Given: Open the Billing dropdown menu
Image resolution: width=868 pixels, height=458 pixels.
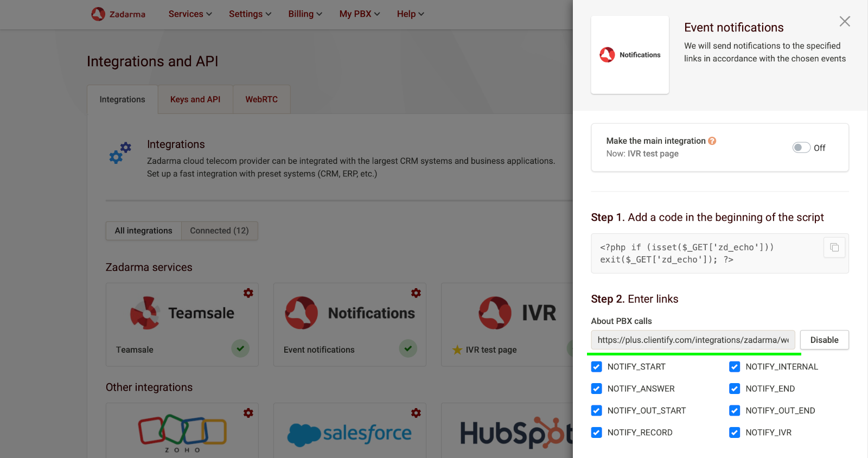Looking at the screenshot, I should [305, 14].
